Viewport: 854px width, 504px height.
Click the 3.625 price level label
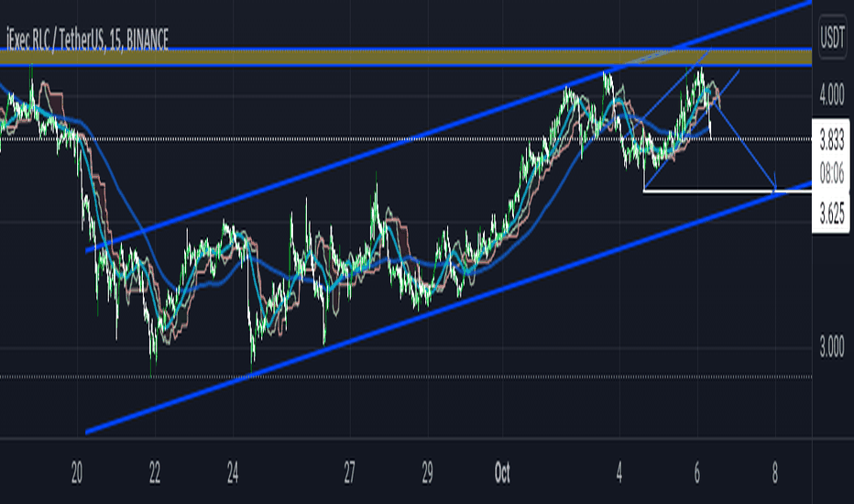coord(832,214)
